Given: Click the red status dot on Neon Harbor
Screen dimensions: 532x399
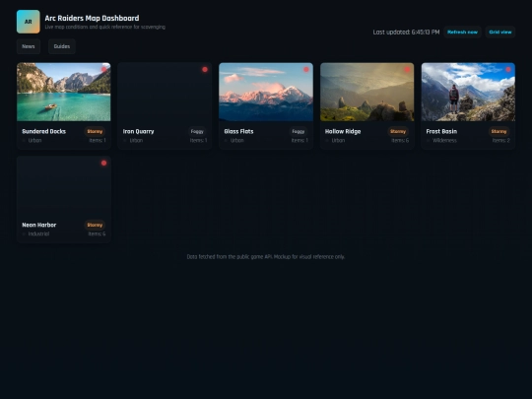Looking at the screenshot, I should click(103, 163).
